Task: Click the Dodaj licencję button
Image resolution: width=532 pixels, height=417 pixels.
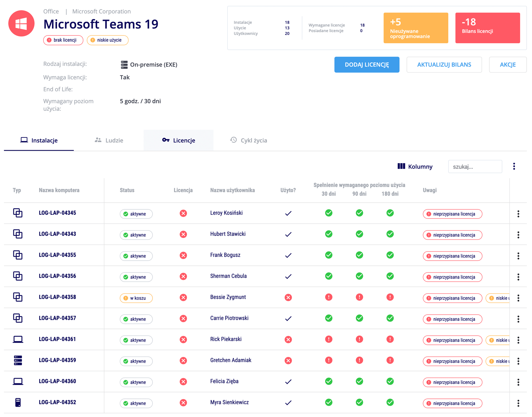Action: pyautogui.click(x=367, y=64)
